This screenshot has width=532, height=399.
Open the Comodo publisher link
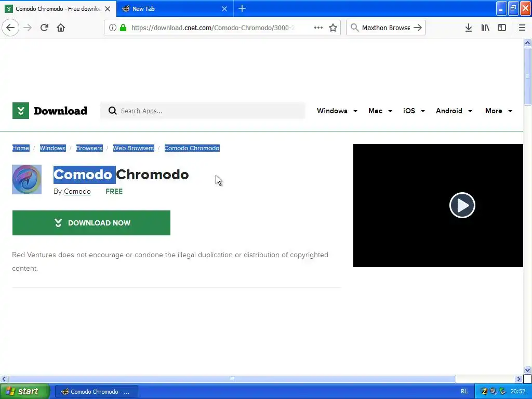pos(77,191)
